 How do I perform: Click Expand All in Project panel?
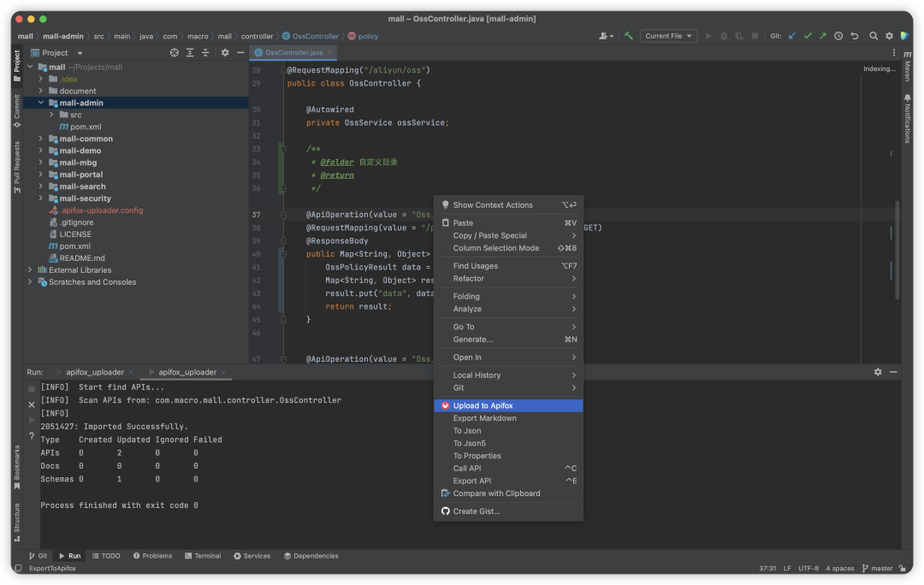tap(190, 52)
